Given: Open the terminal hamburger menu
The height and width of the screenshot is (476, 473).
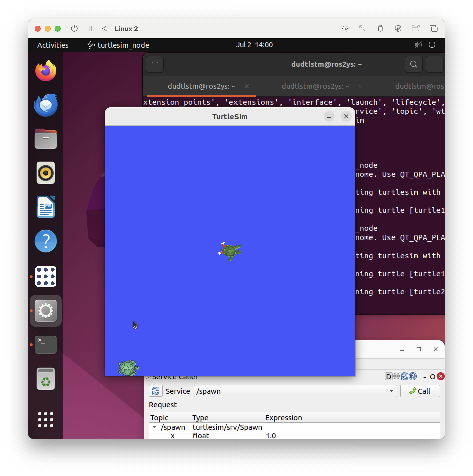Looking at the screenshot, I should [x=435, y=64].
